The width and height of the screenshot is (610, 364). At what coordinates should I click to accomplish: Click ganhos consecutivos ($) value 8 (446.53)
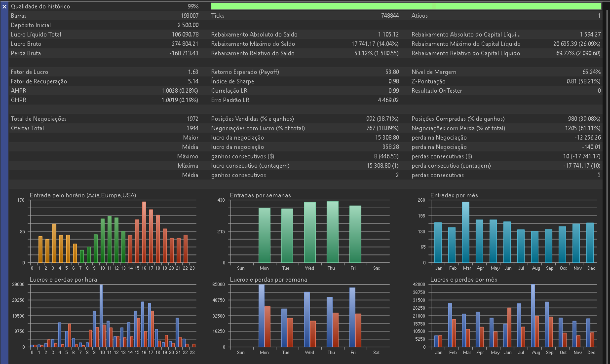385,156
